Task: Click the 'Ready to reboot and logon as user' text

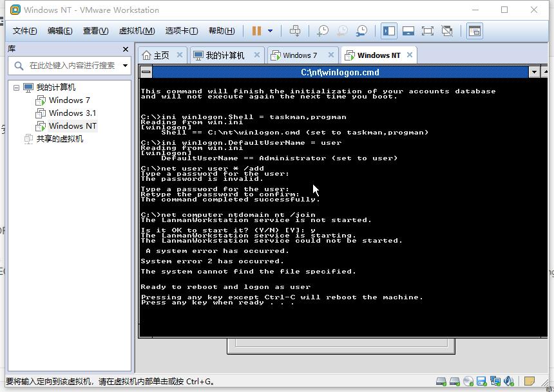Action: [225, 287]
